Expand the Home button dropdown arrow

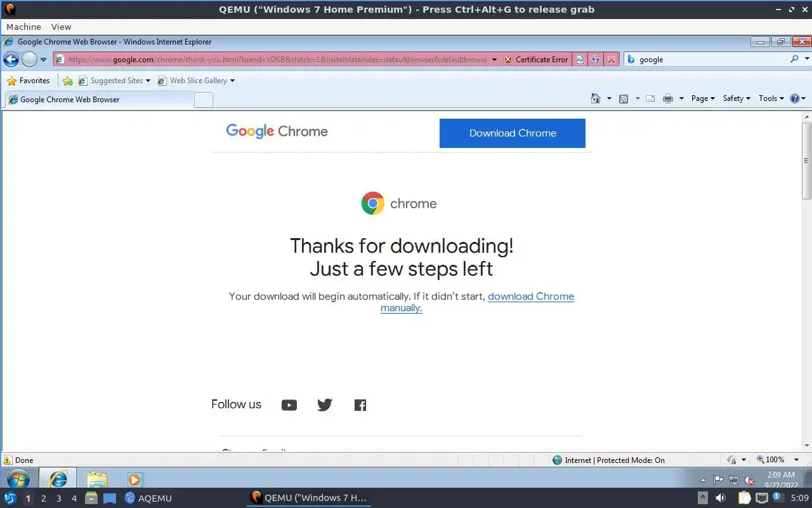609,98
